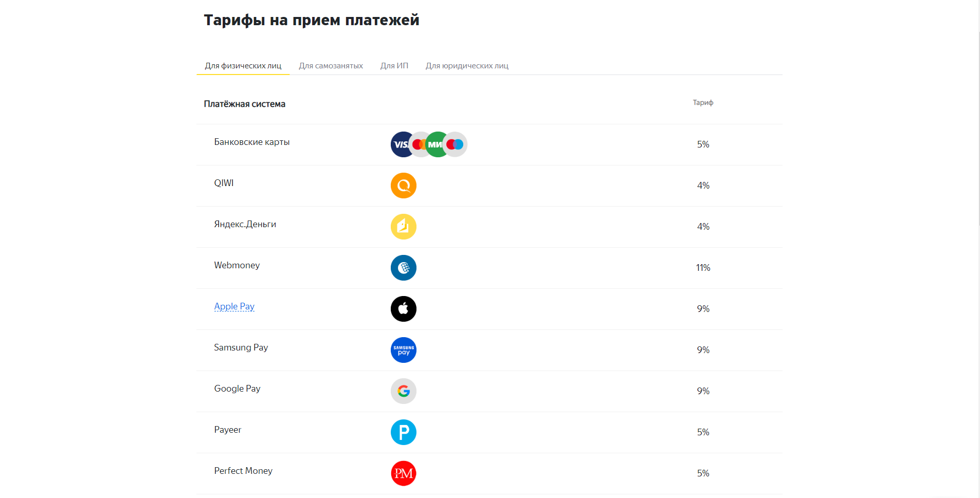
Task: Select the Yandex.Money wallet icon
Action: click(x=404, y=227)
